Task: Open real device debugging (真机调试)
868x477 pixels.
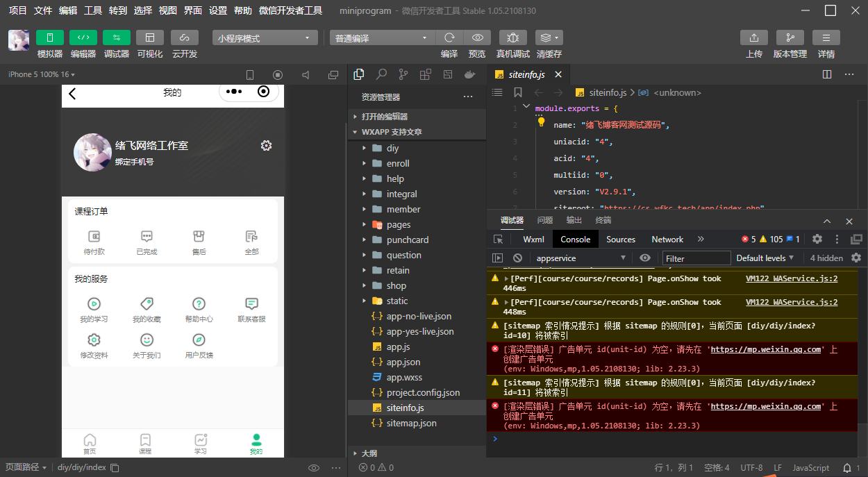Action: 512,37
